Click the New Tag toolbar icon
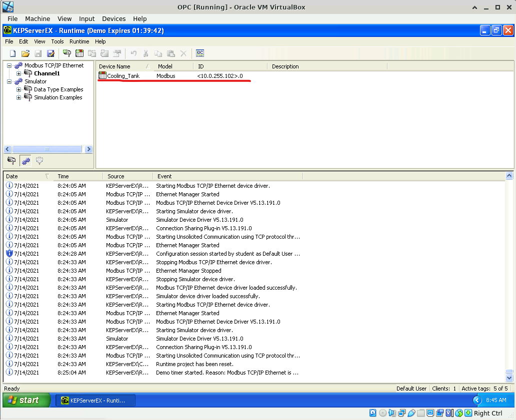This screenshot has height=420, width=516. (x=104, y=53)
